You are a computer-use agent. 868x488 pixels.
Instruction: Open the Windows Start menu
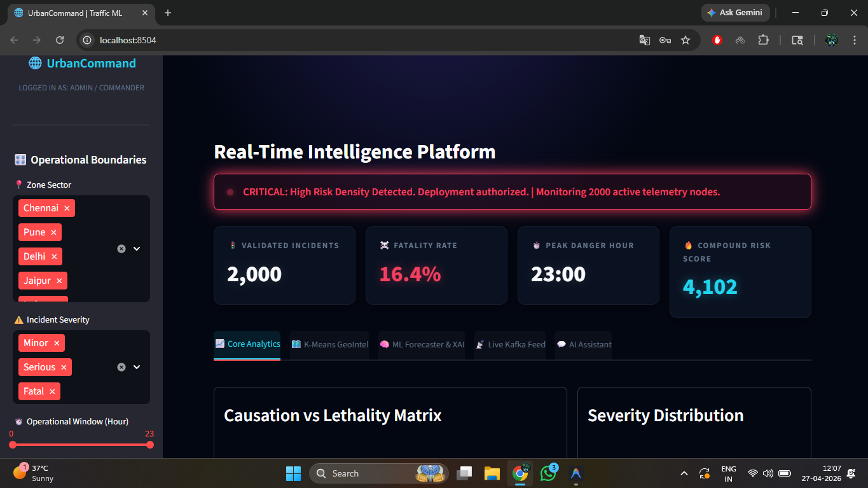point(293,473)
